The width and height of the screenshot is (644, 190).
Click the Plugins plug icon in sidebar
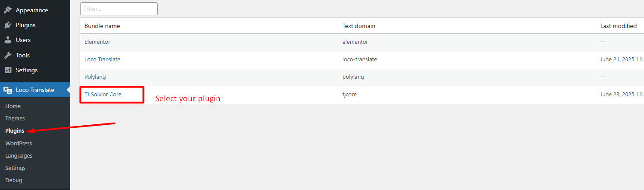(8, 25)
